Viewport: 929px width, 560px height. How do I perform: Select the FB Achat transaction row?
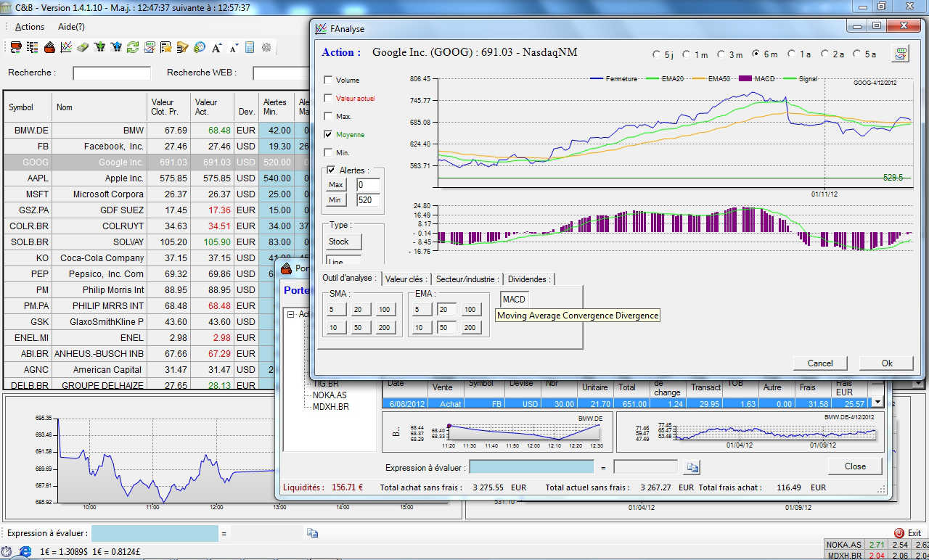tap(626, 403)
